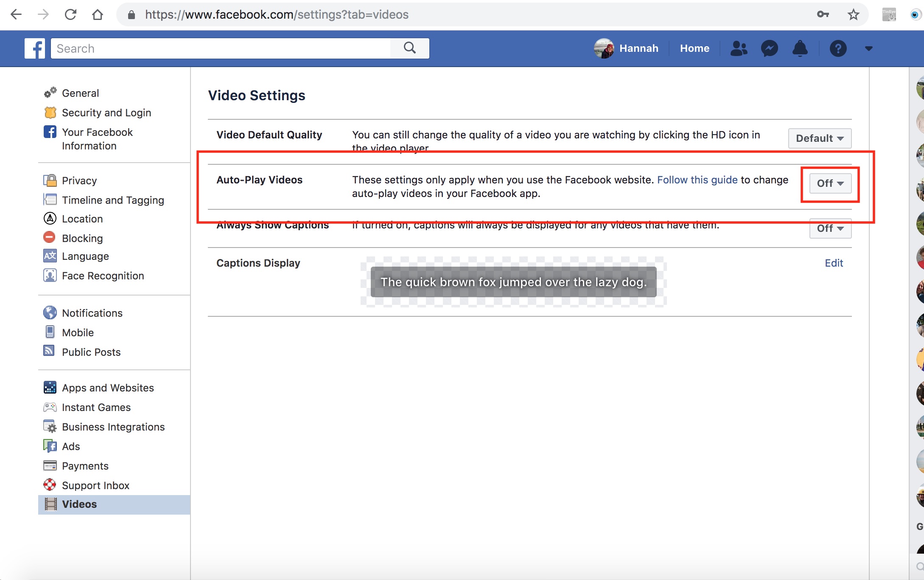The width and height of the screenshot is (924, 580).
Task: Open Language settings
Action: point(85,256)
